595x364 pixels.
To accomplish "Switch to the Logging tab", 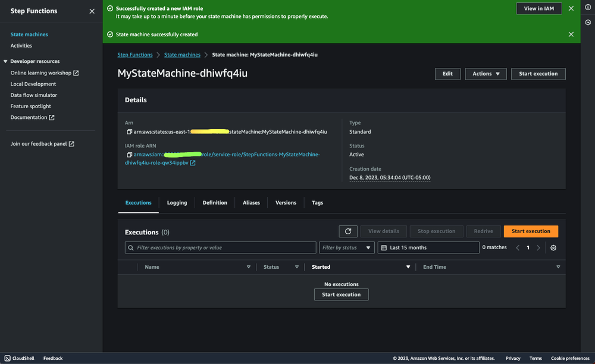I will (x=177, y=203).
